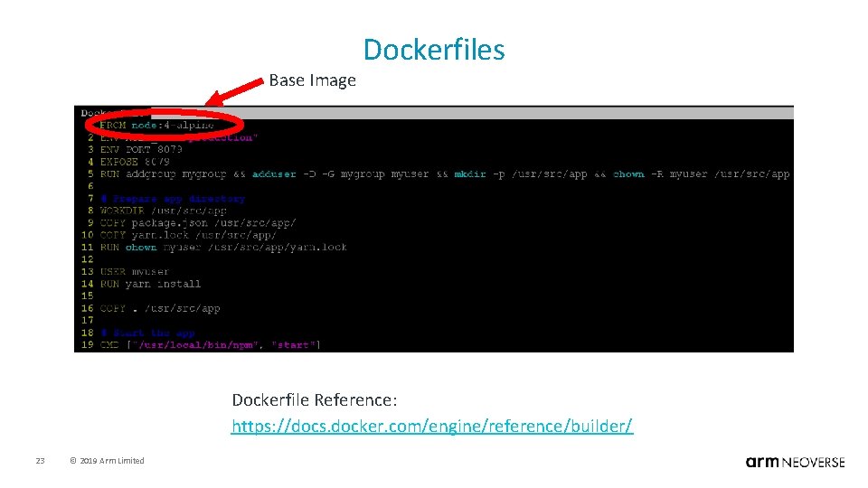
Task: Select the RUN chown myuser yarn.lock line
Action: 223,247
